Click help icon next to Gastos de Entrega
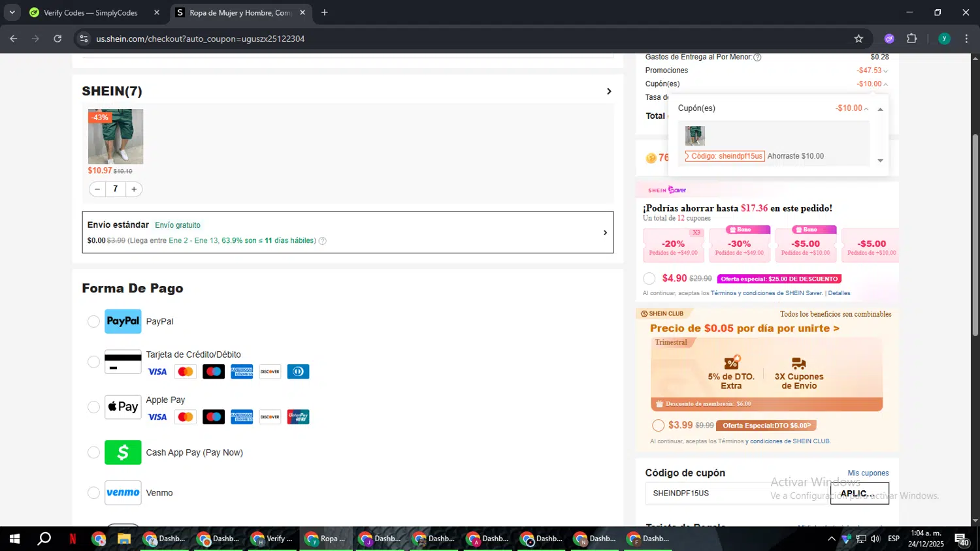Image resolution: width=980 pixels, height=551 pixels. coord(757,57)
